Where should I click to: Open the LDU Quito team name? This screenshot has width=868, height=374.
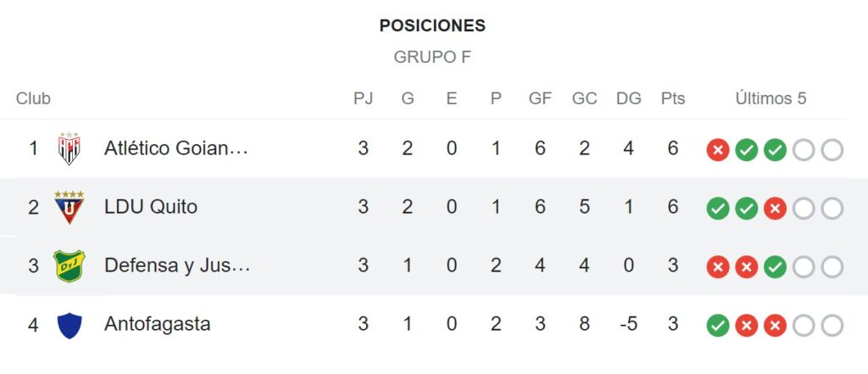tap(151, 207)
